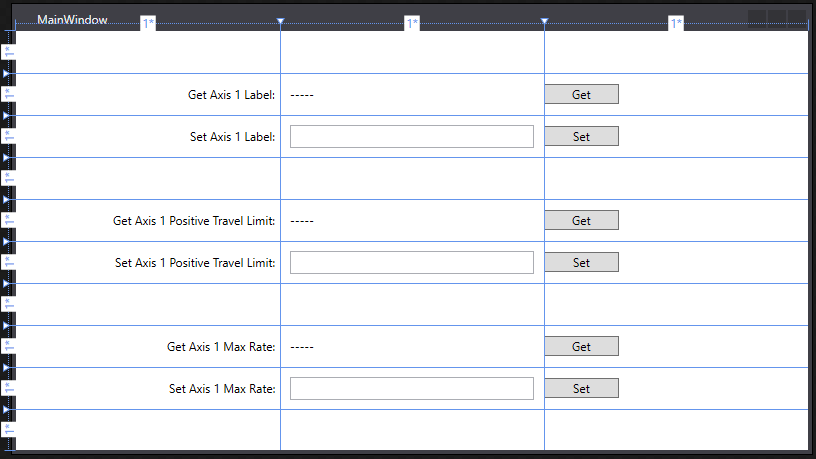Click the Set Axis 1 Label text box
The height and width of the screenshot is (459, 816).
coord(411,136)
